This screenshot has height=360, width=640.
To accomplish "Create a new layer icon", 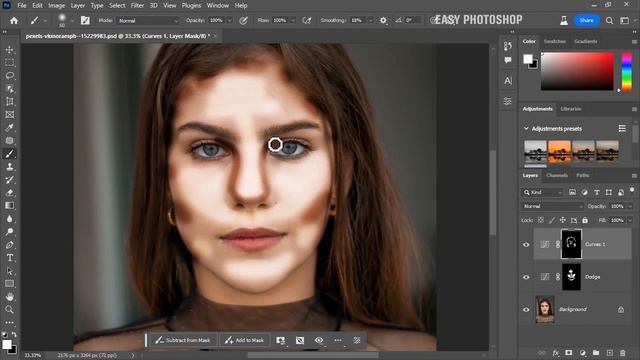I will pos(609,353).
